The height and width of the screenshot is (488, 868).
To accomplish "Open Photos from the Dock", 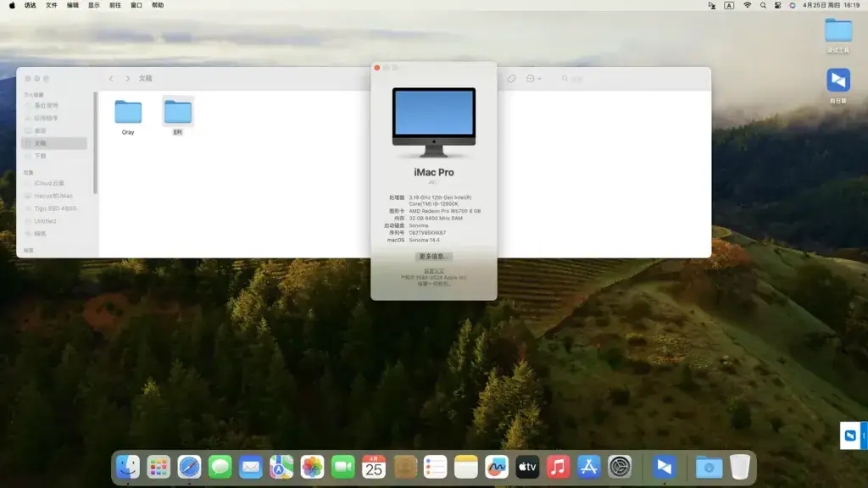I will pyautogui.click(x=312, y=467).
